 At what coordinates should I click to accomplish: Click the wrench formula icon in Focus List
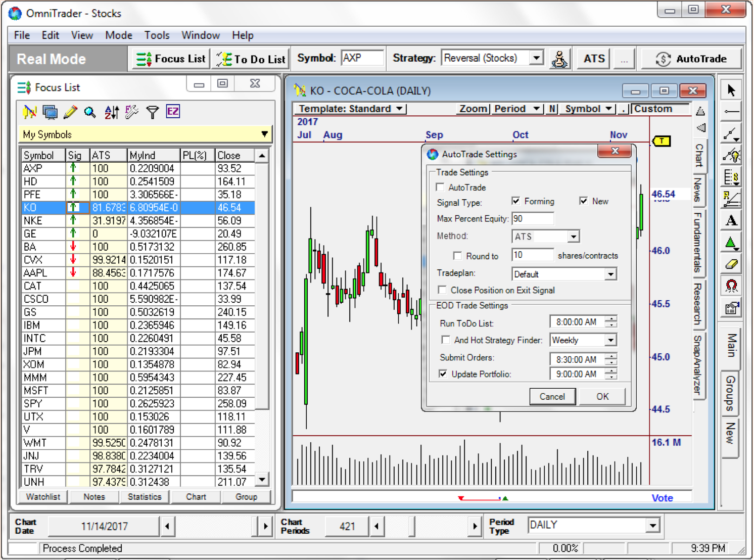131,112
